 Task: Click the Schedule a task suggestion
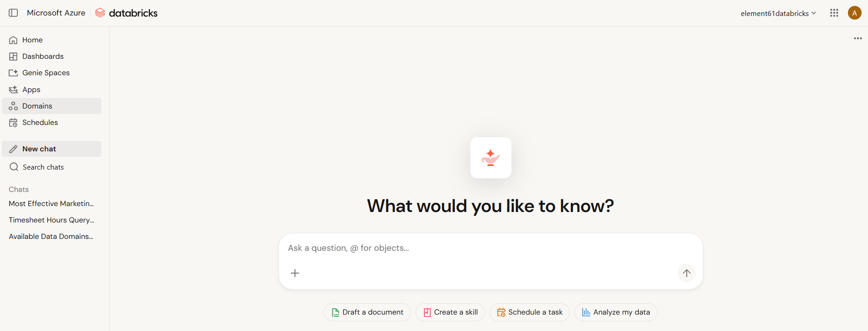530,312
